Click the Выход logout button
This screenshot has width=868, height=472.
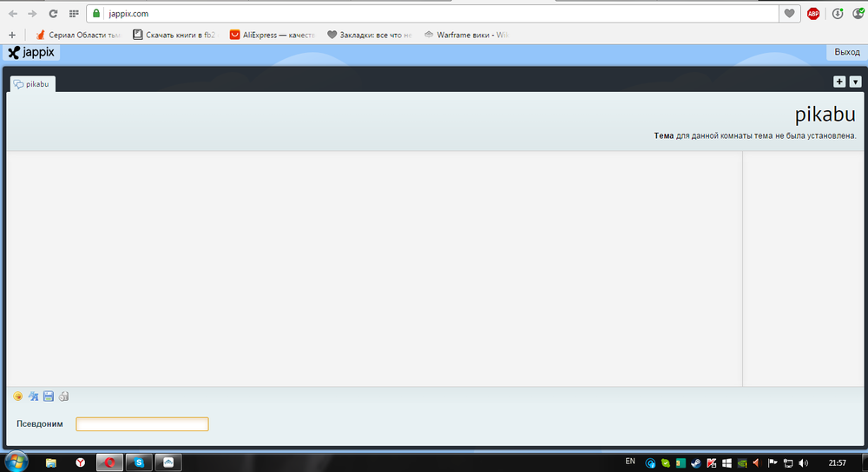(x=846, y=52)
